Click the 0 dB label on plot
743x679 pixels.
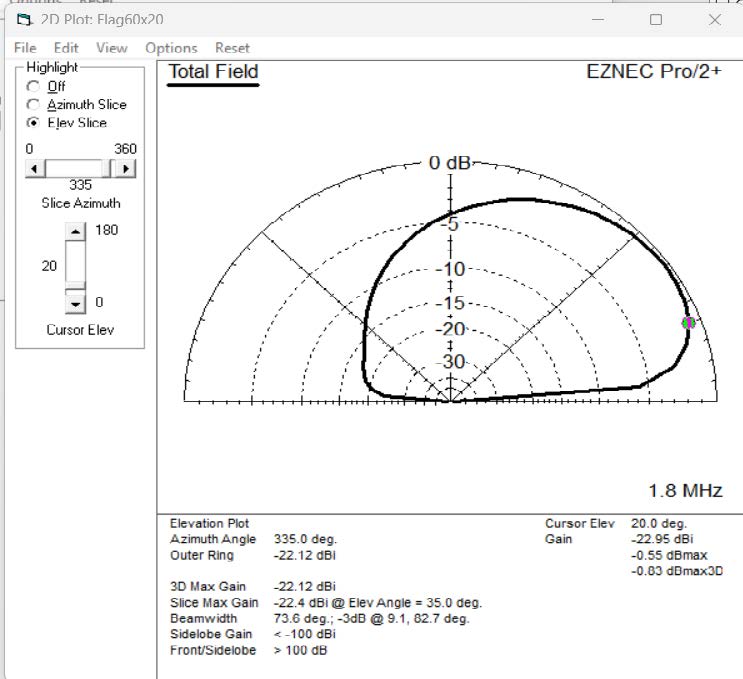coord(450,164)
